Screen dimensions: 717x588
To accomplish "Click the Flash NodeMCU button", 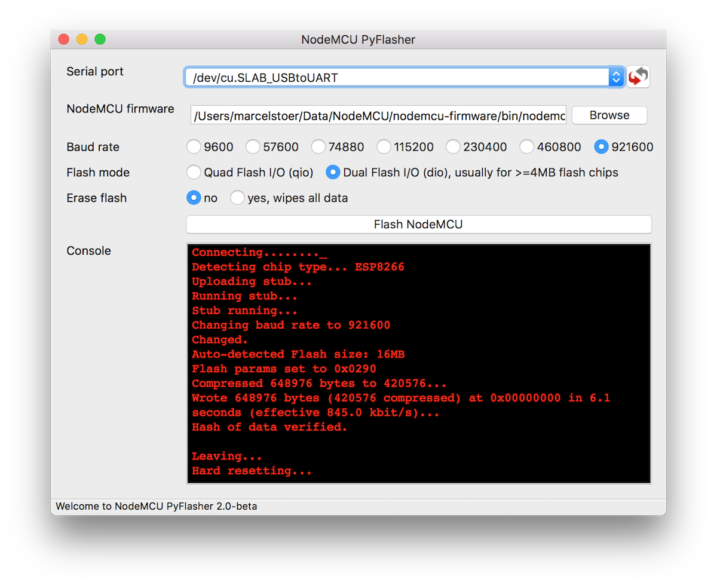I will pyautogui.click(x=418, y=225).
